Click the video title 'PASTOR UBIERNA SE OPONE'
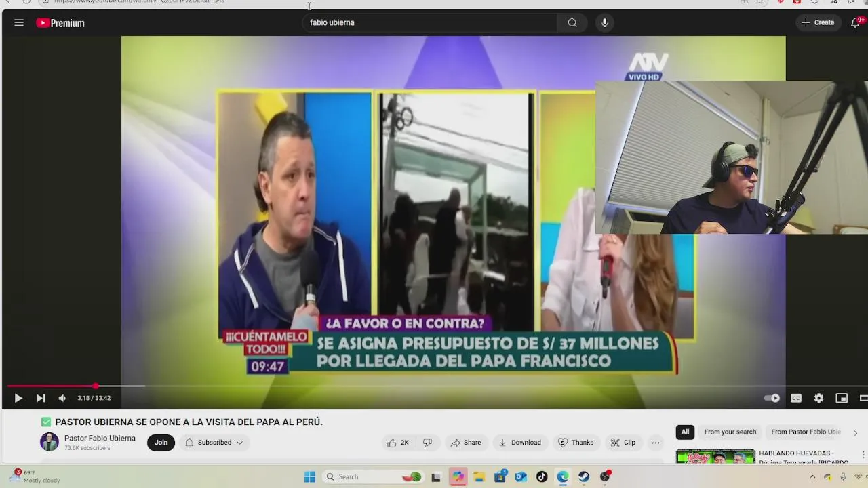This screenshot has width=868, height=488. 189,422
